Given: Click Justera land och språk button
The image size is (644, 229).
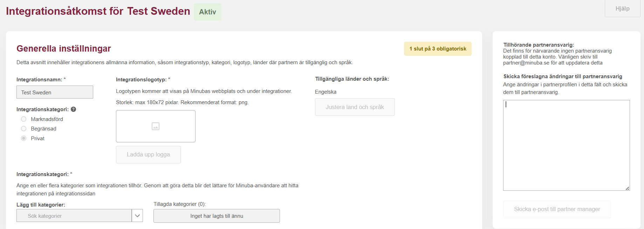Looking at the screenshot, I should [355, 107].
